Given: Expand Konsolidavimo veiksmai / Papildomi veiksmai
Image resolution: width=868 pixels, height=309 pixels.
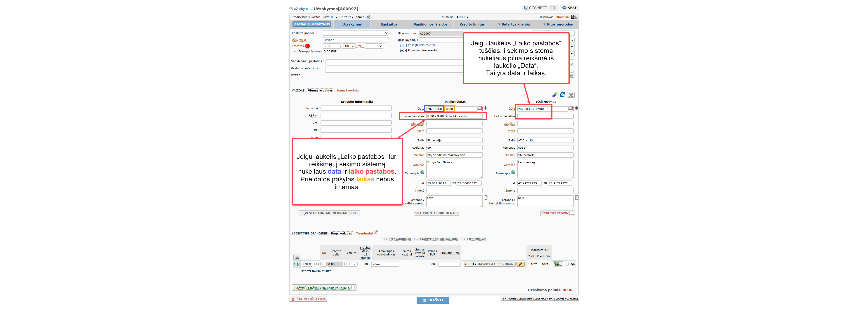Looking at the screenshot, I should [x=540, y=299].
